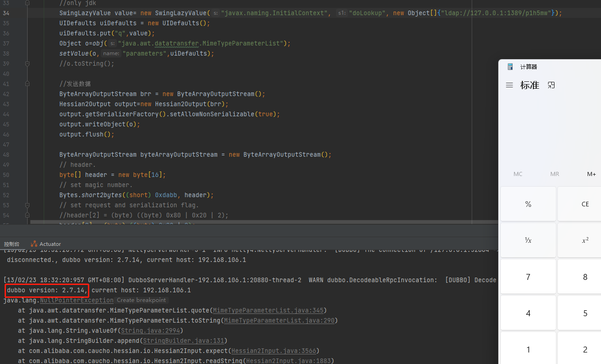The height and width of the screenshot is (364, 601).
Task: Open Hessian2Input.java:1883 stack trace link
Action: point(289,361)
